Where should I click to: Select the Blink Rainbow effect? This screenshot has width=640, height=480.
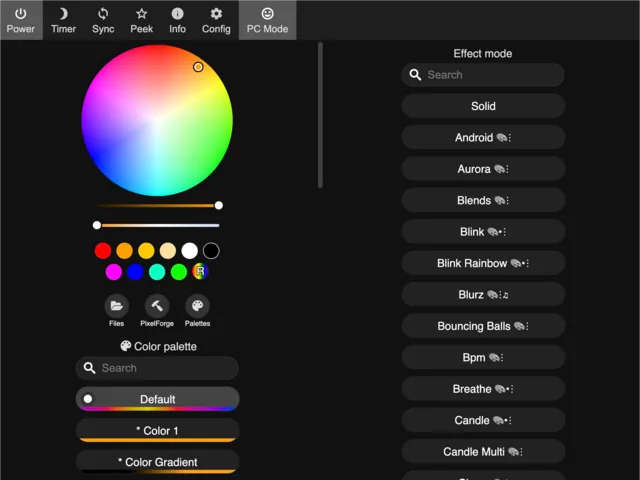point(483,263)
